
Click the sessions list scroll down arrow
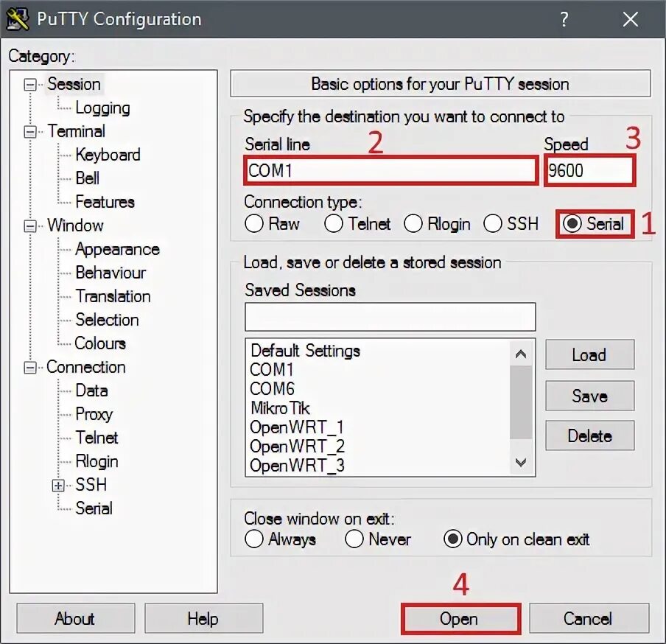521,462
